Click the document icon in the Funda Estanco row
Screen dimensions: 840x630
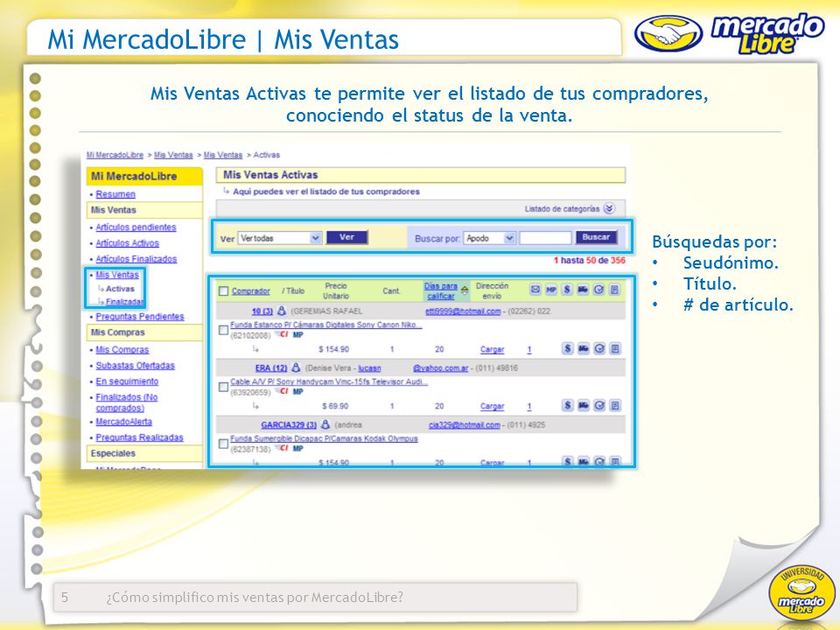tap(615, 349)
